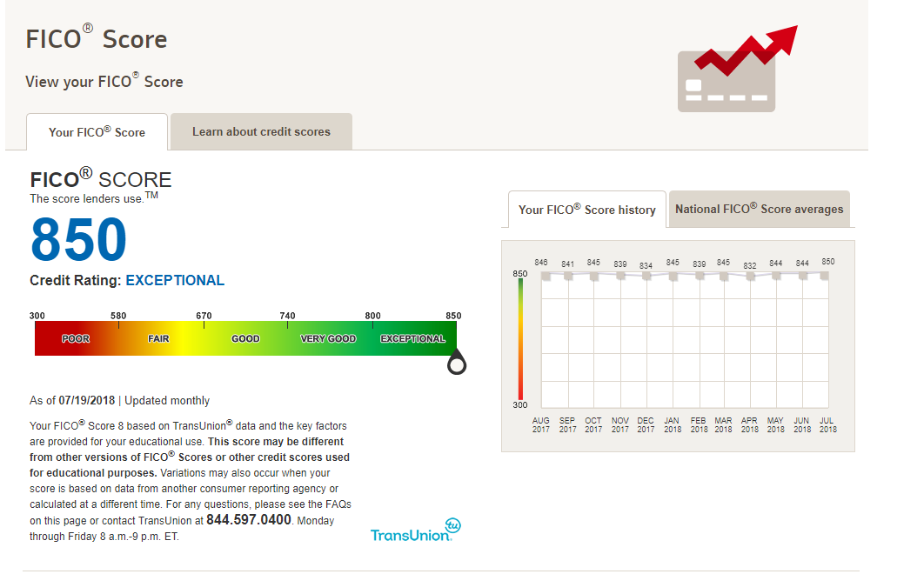Click the FEB 2018 data point of 839
The width and height of the screenshot is (924, 574).
700,277
